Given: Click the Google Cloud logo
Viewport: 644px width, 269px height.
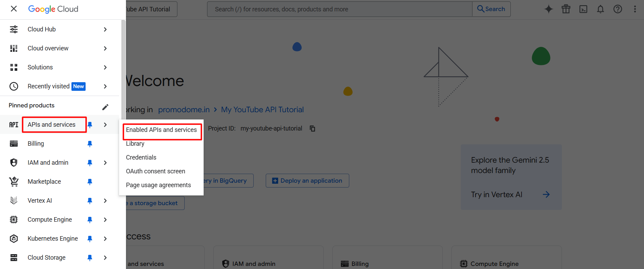Looking at the screenshot, I should 53,9.
